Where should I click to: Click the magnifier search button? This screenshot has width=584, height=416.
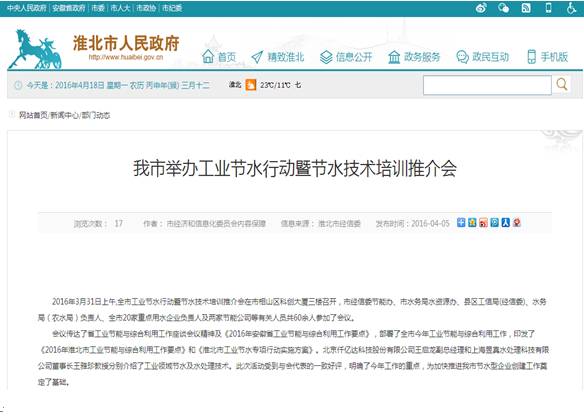[562, 85]
